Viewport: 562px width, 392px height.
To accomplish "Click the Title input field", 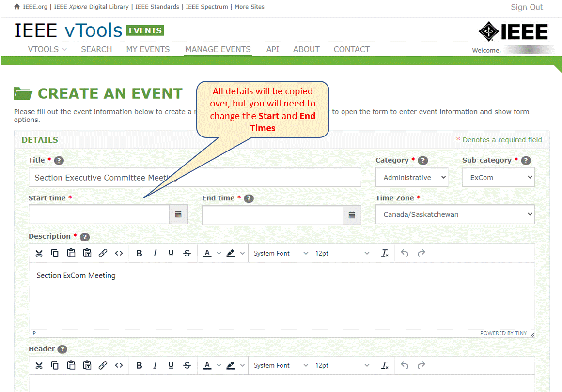I will (x=195, y=177).
